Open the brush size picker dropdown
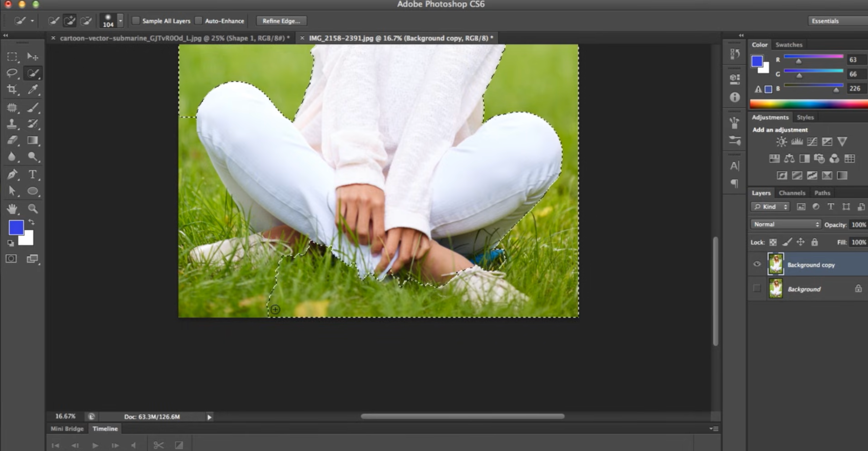 click(x=120, y=20)
